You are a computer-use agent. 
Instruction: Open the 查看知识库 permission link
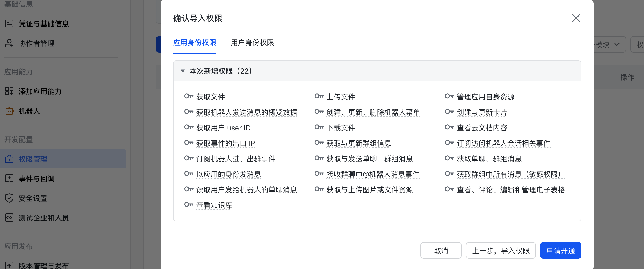214,205
